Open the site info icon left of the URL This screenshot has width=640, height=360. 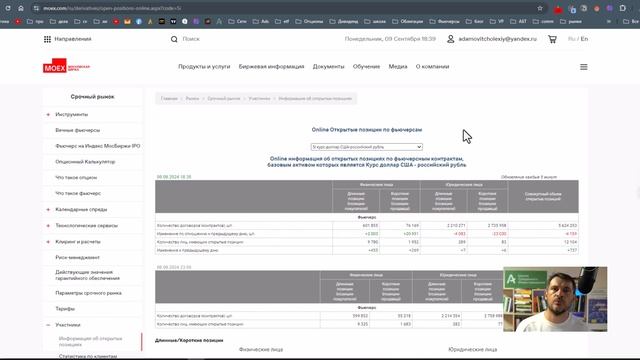(36, 8)
